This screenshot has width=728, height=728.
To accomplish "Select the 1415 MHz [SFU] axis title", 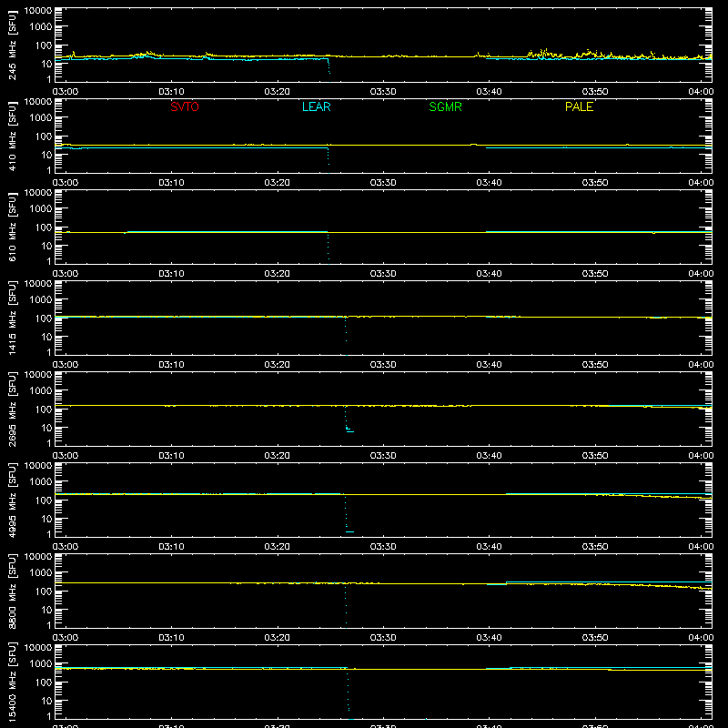I will tap(12, 318).
